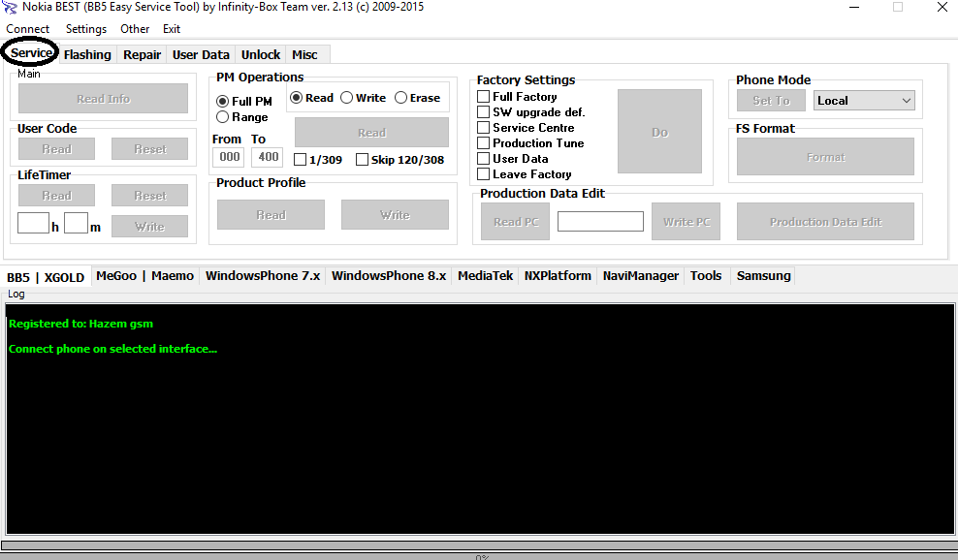
Task: Click the Phone Mode Set To button
Action: pos(771,101)
